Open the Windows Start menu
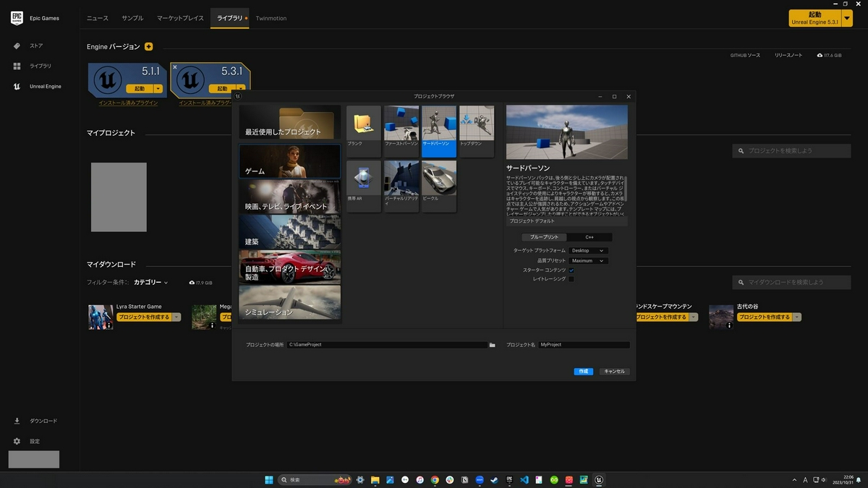 [x=269, y=479]
